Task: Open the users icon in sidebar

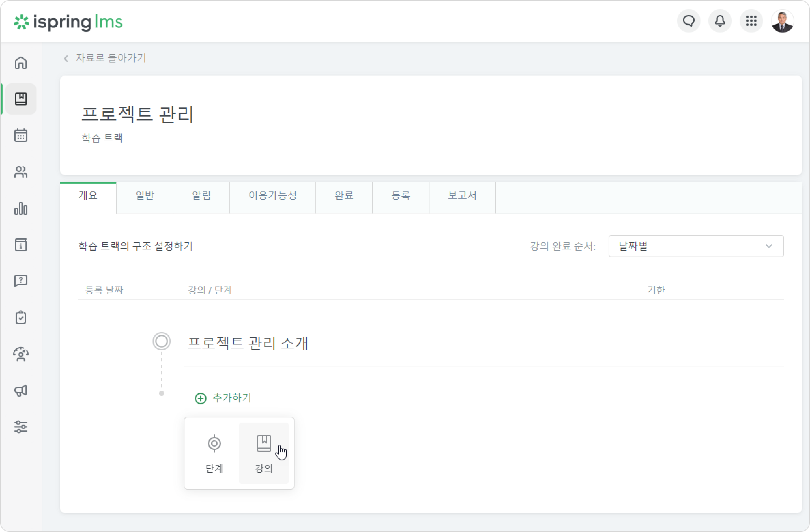Action: 21,172
